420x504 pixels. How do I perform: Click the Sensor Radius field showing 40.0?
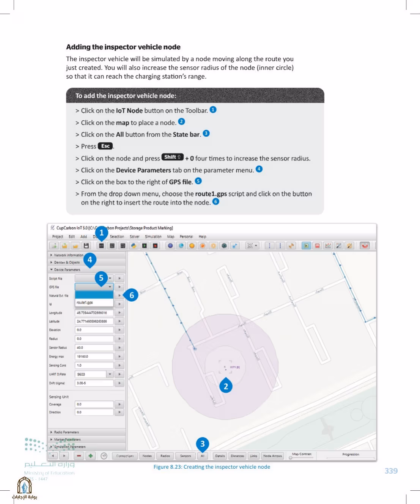pos(94,347)
